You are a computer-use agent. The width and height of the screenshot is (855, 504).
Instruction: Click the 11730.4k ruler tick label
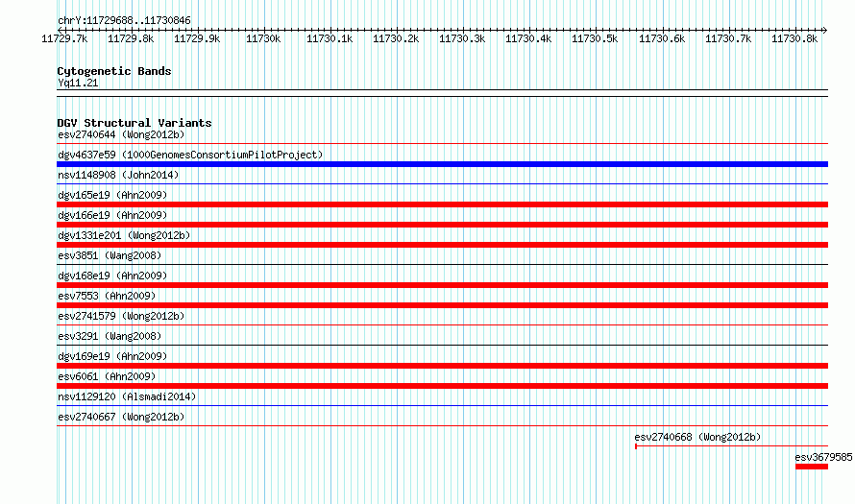528,38
